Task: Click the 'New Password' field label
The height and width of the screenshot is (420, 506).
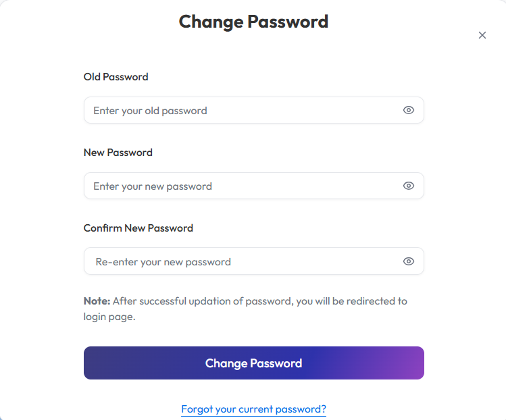Action: tap(118, 153)
